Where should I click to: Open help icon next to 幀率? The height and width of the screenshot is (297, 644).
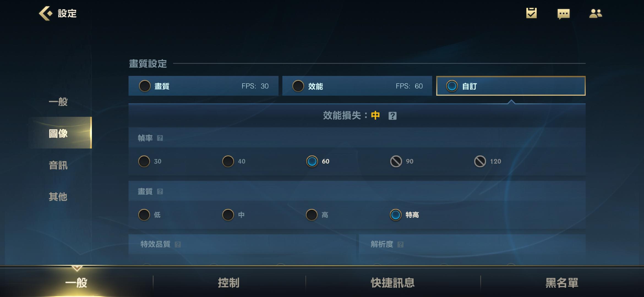(x=160, y=138)
